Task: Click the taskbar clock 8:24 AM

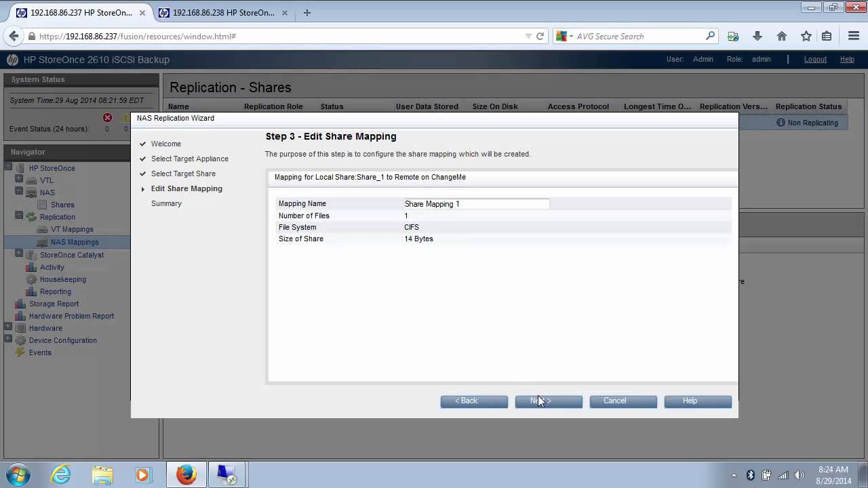Action: (833, 470)
